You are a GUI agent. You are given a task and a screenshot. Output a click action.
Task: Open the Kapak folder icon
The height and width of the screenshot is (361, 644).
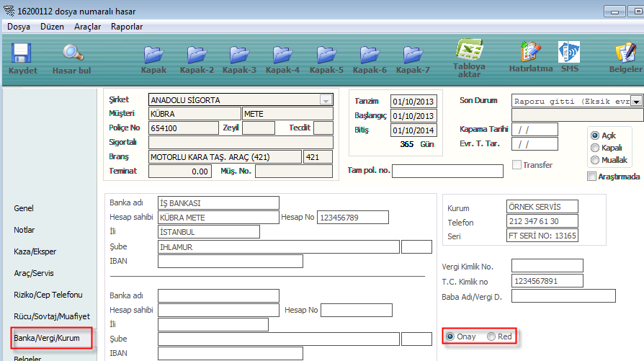pyautogui.click(x=154, y=55)
